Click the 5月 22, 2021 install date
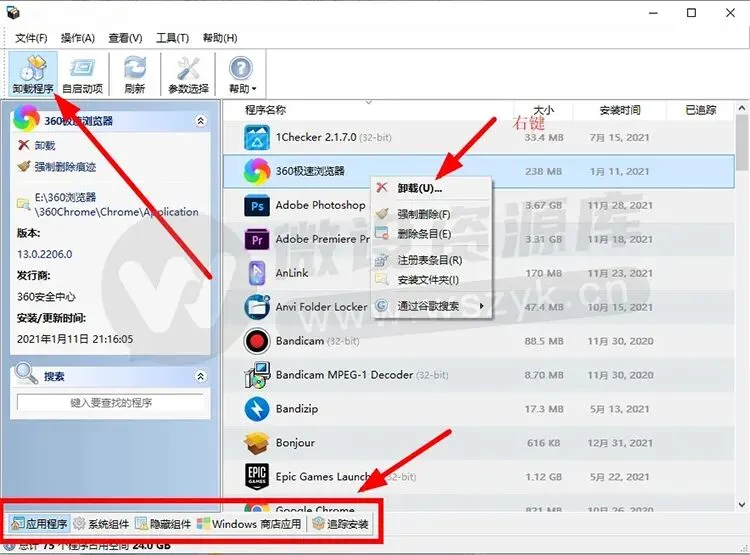 [x=619, y=477]
